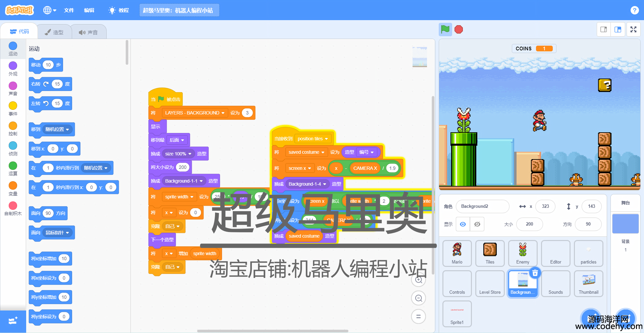
Task: Select the 运动 block category
Action: coord(13,49)
